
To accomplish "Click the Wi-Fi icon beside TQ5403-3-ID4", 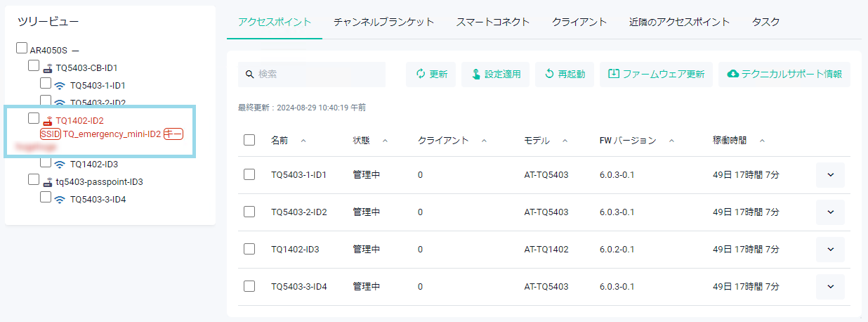I will (x=60, y=200).
